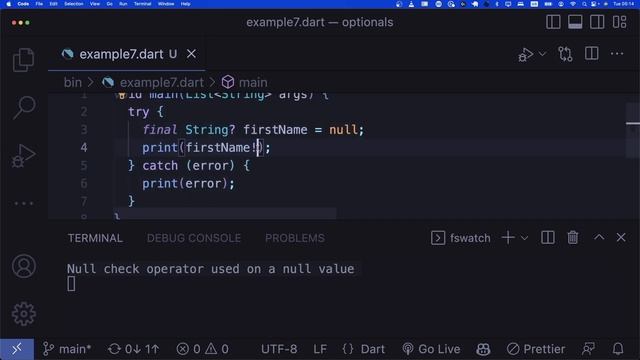Viewport: 640px width, 360px height.
Task: Click the lightbulb quick fix icon on line 1
Action: pos(121,96)
